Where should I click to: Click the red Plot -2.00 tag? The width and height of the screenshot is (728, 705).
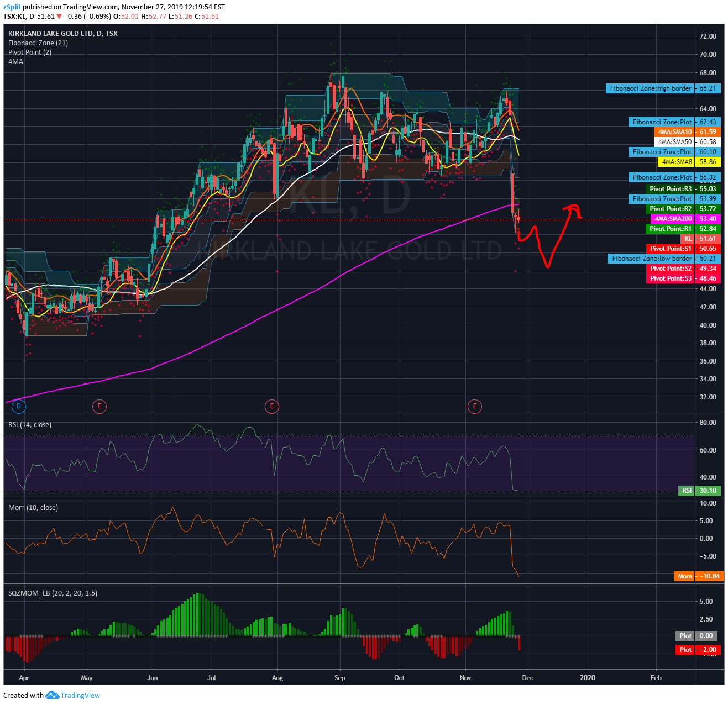pyautogui.click(x=698, y=650)
